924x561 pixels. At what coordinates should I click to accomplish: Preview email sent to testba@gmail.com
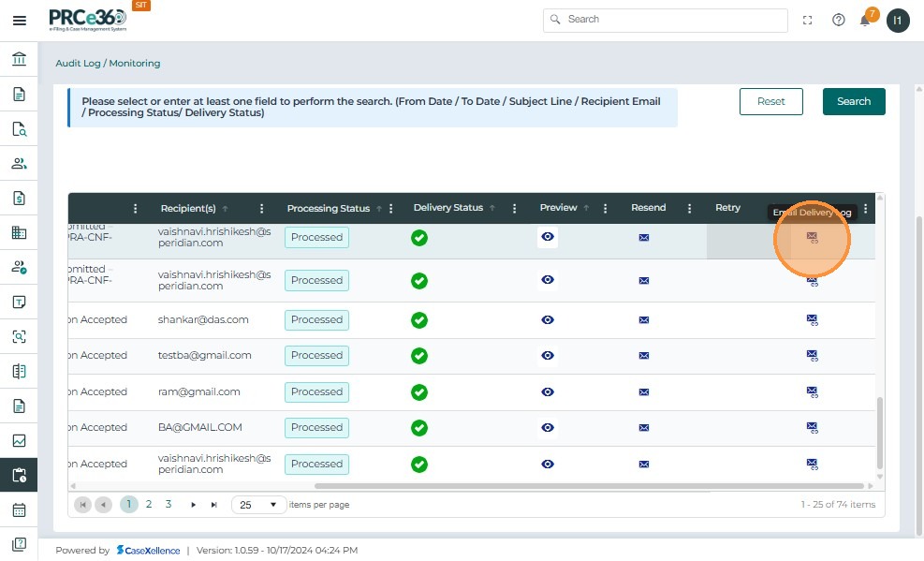click(548, 356)
